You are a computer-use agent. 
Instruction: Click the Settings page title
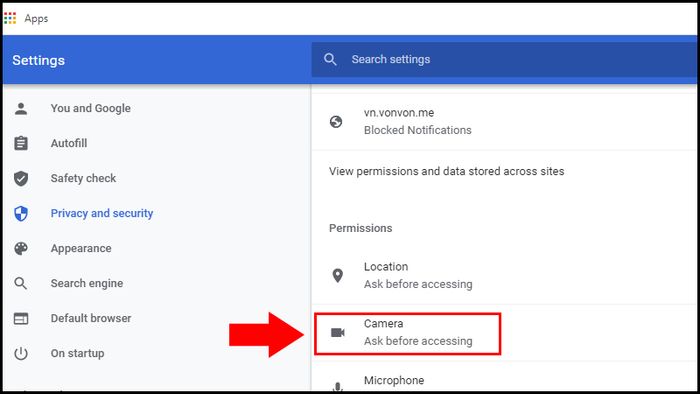[38, 60]
